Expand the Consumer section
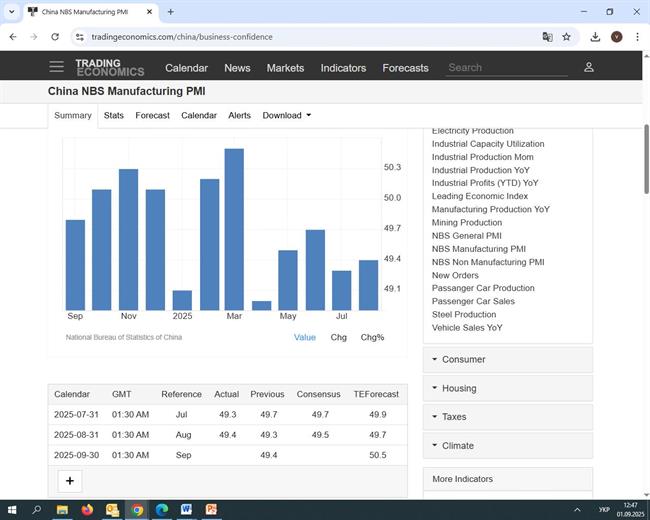 (508, 360)
